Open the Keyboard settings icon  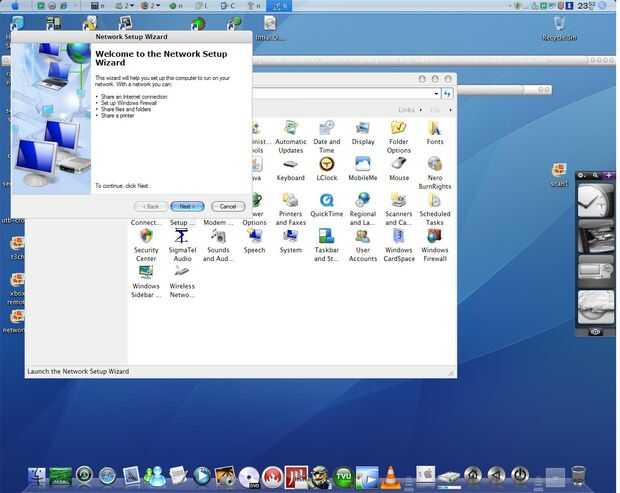pos(291,169)
